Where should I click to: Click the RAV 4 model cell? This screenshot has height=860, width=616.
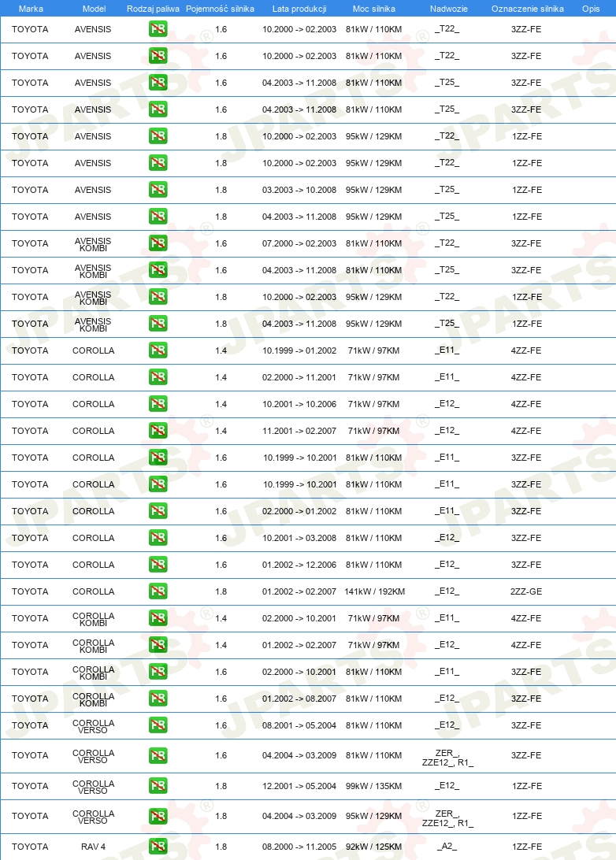[93, 847]
